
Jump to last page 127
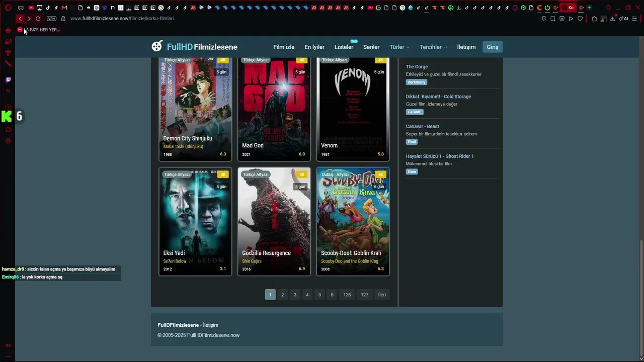pos(365,295)
